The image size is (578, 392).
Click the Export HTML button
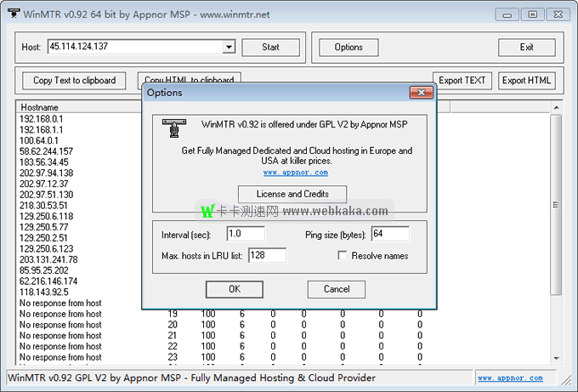(x=527, y=81)
